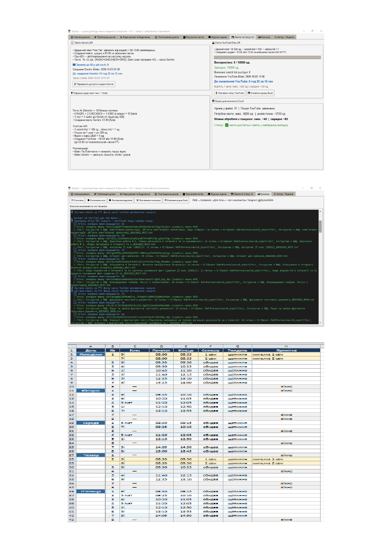Click the console scrollbar up arrow
The height and width of the screenshot is (554, 392).
coord(320,211)
